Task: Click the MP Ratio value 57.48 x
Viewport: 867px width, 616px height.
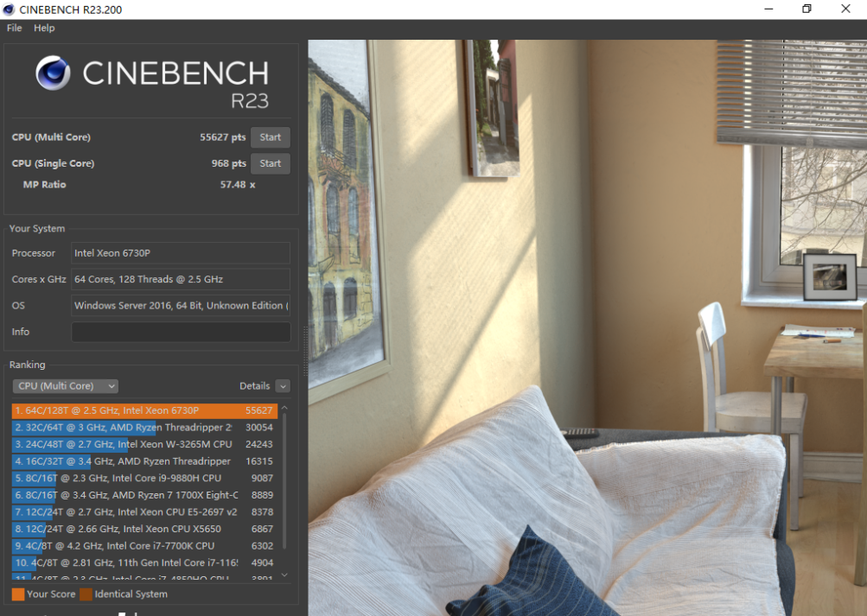Action: coord(238,185)
